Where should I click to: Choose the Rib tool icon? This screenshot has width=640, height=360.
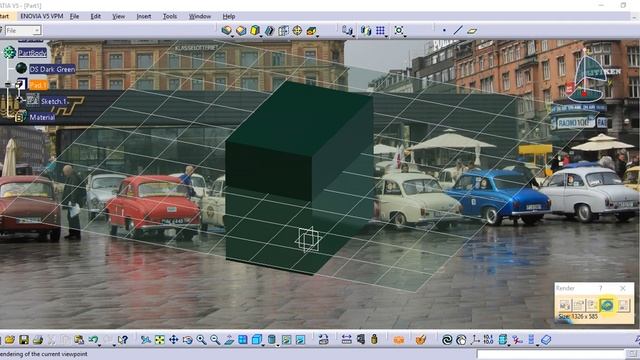click(269, 31)
